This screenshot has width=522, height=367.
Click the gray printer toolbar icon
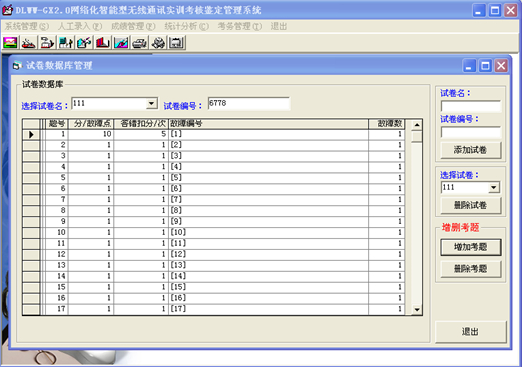[x=140, y=43]
